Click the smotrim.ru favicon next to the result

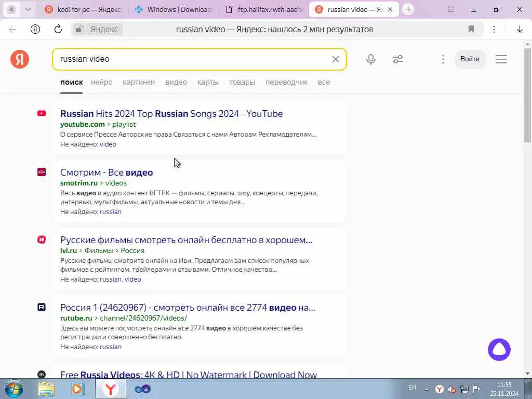pos(42,172)
